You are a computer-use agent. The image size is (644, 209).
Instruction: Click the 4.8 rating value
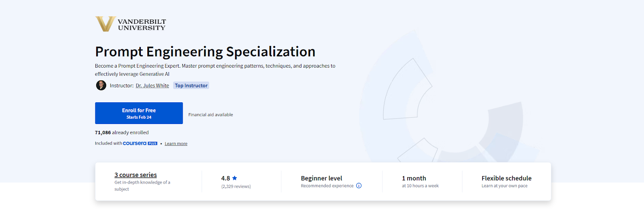[x=225, y=178]
